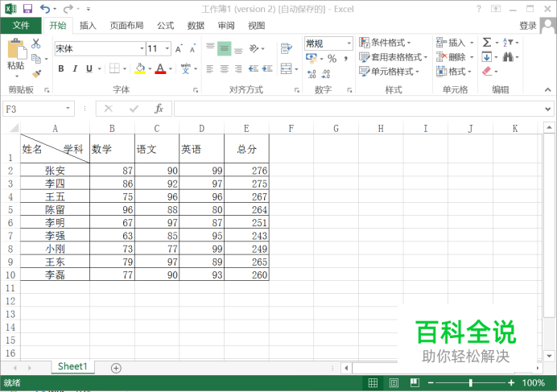Merge and center cells
The image size is (557, 392).
(286, 68)
